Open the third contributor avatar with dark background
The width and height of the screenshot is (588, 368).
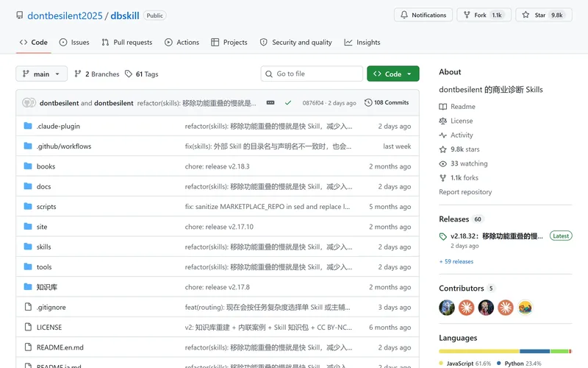(486, 308)
